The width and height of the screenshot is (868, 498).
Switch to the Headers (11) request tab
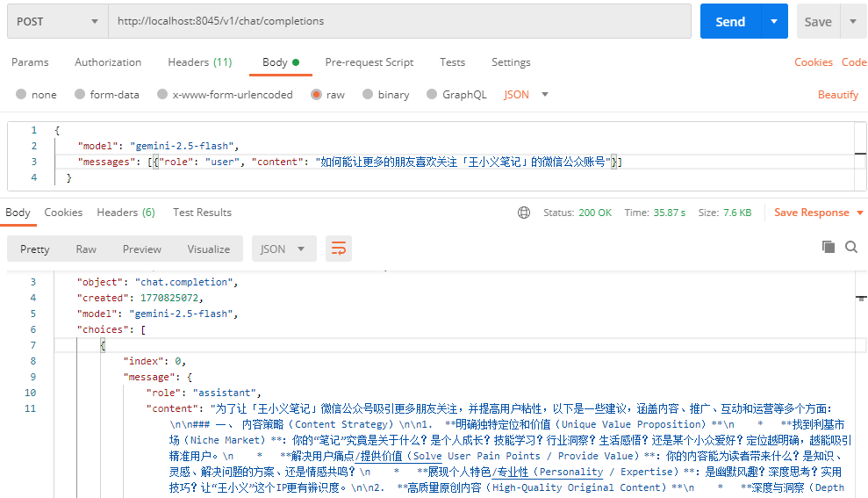[199, 62]
